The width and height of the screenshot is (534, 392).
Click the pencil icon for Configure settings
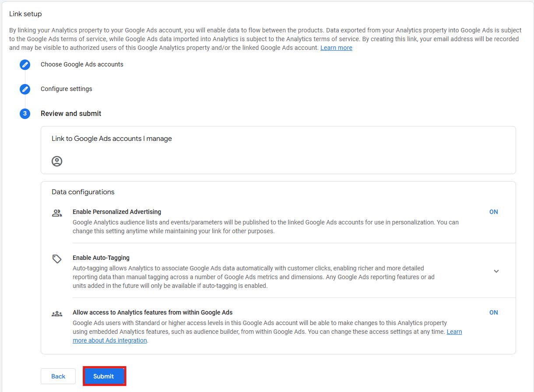25,89
